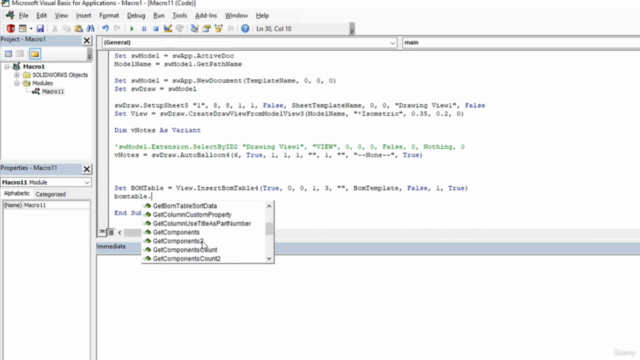The height and width of the screenshot is (360, 640).
Task: Click the Copy toolbar icon
Action: pyautogui.click(x=67, y=29)
